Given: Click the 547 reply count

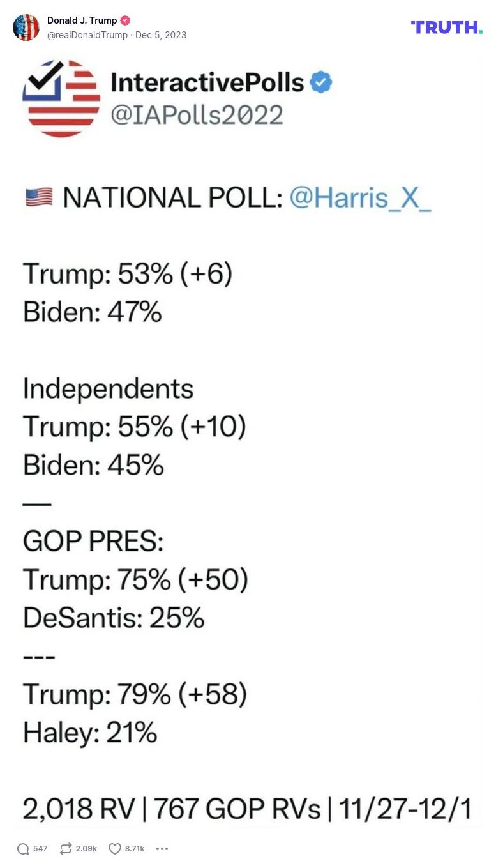Looking at the screenshot, I should click(x=40, y=849).
